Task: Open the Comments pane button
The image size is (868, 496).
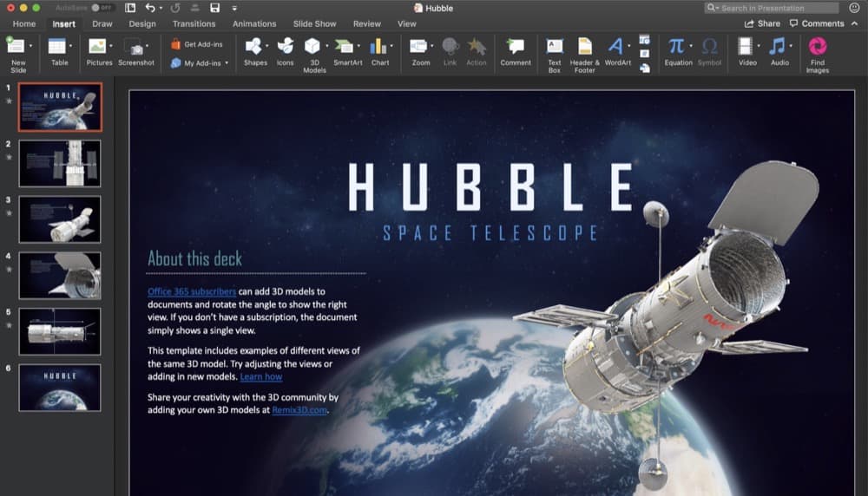Action: [x=817, y=23]
